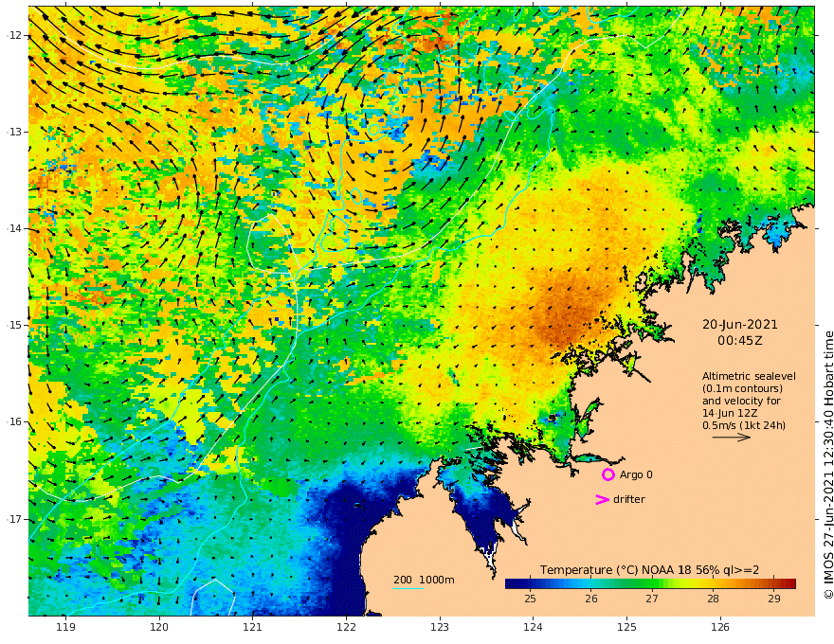Click latitude axis label -17
The image size is (834, 644).
14,519
